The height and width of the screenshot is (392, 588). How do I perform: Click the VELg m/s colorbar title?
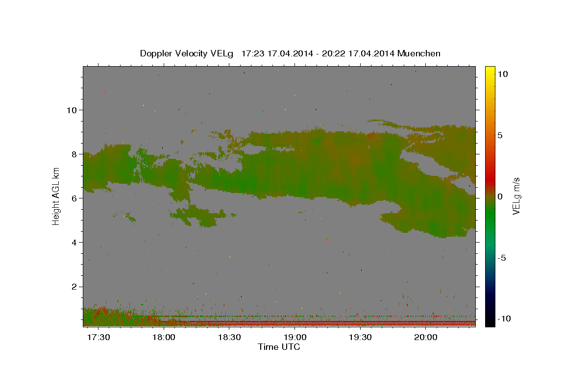click(516, 196)
